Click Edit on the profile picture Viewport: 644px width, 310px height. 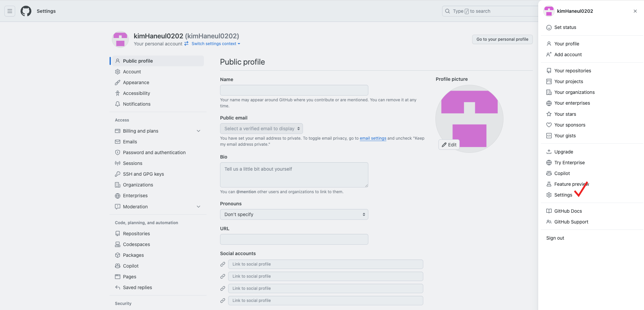point(449,145)
